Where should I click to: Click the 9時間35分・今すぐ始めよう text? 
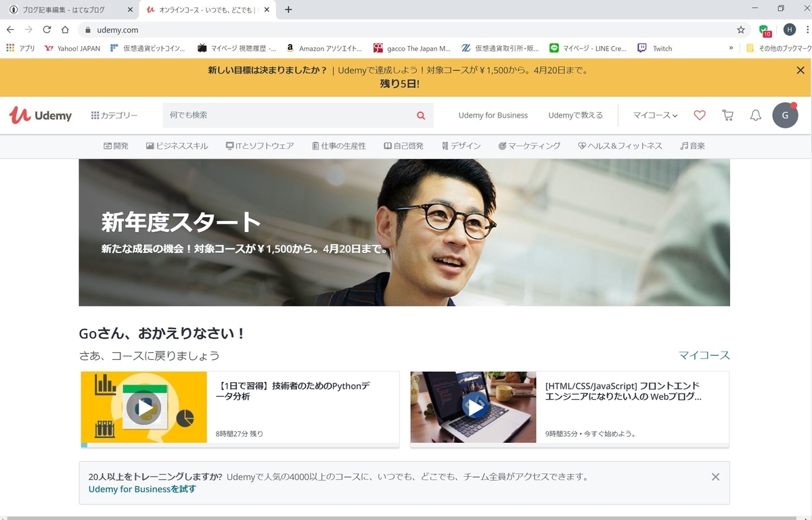click(591, 433)
